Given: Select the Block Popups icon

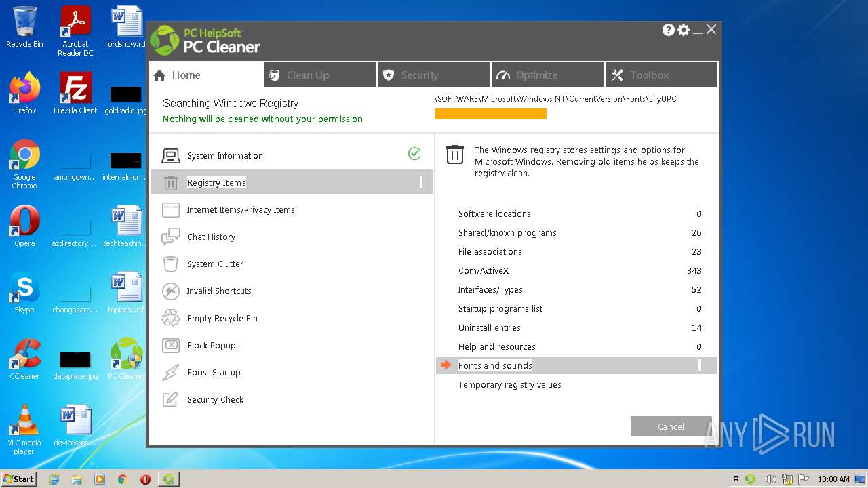Looking at the screenshot, I should (170, 346).
